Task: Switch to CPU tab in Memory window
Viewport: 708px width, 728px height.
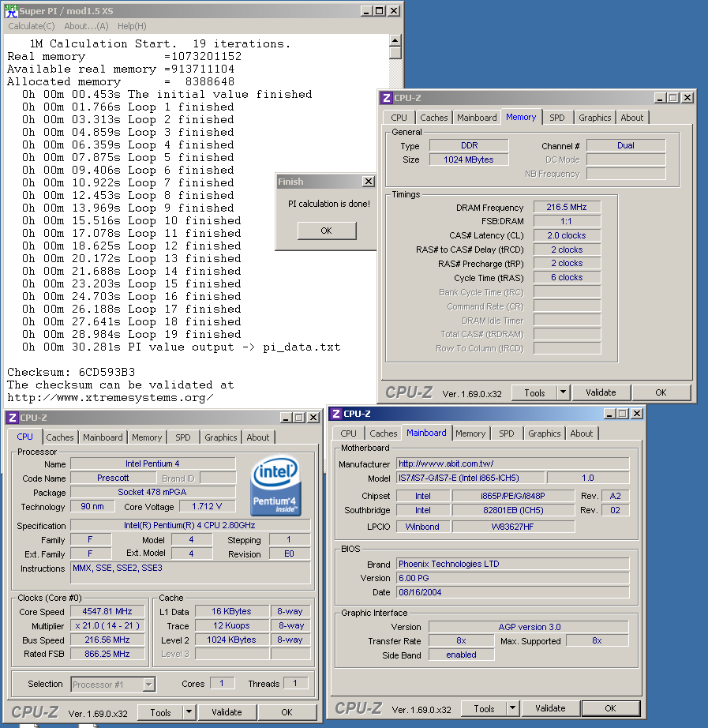Action: click(x=399, y=118)
